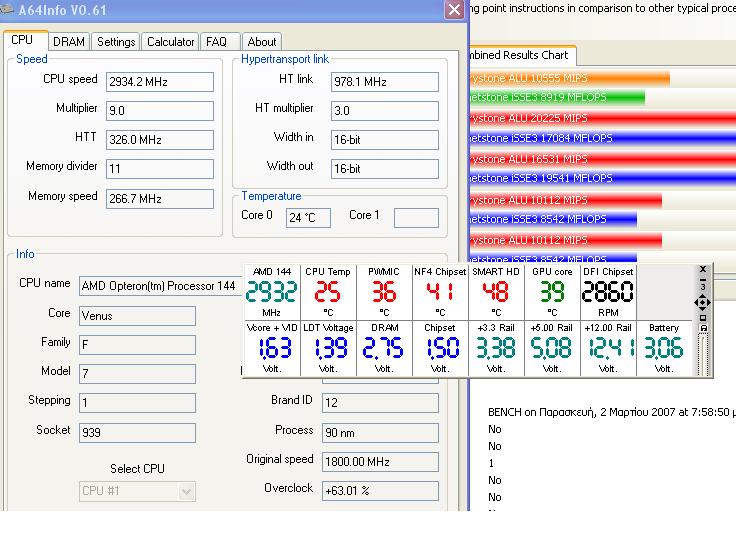
Task: Click the blue iSSE3 19541 MFLOPS bar
Action: (603, 178)
